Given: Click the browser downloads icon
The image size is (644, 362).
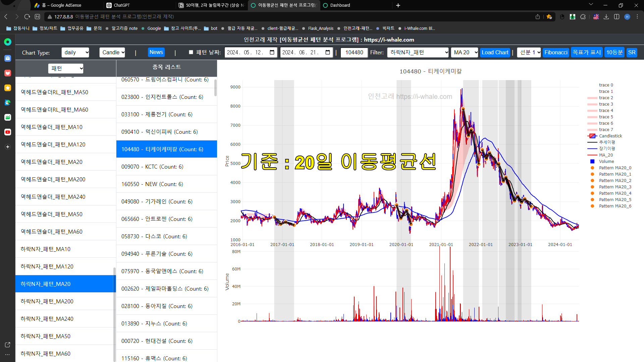Looking at the screenshot, I should [x=606, y=17].
